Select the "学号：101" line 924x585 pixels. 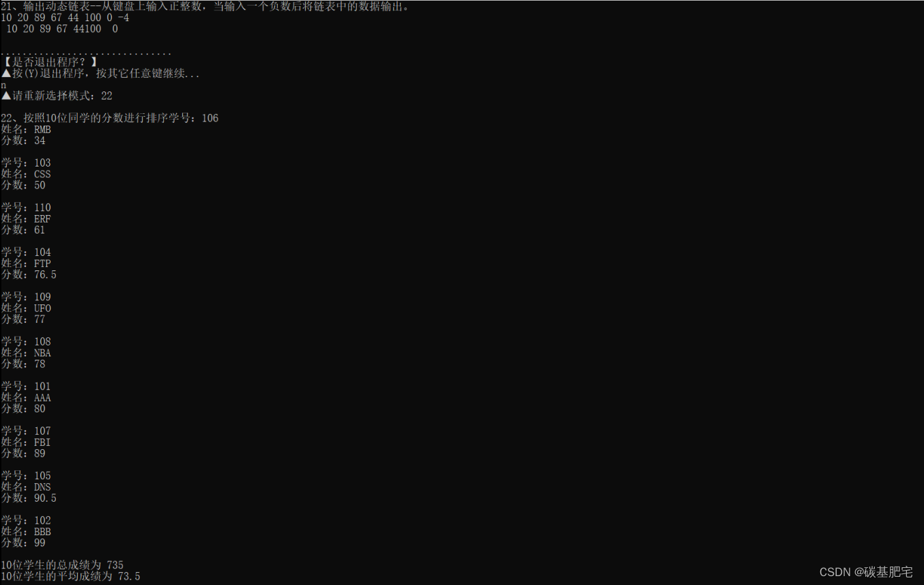[26, 386]
